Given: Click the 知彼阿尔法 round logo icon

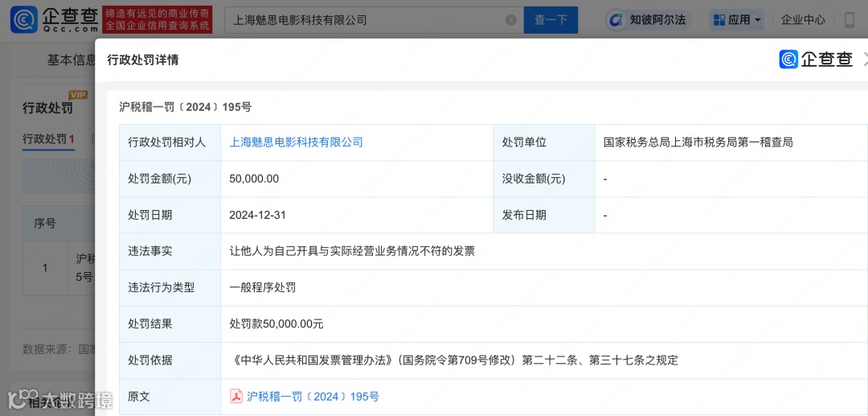Looking at the screenshot, I should coord(616,20).
